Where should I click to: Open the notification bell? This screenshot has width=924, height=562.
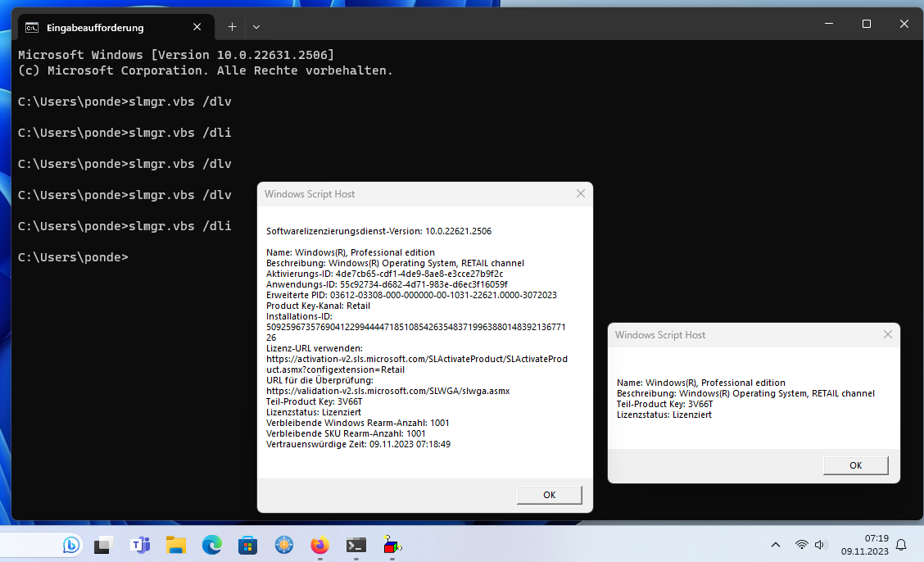(901, 545)
